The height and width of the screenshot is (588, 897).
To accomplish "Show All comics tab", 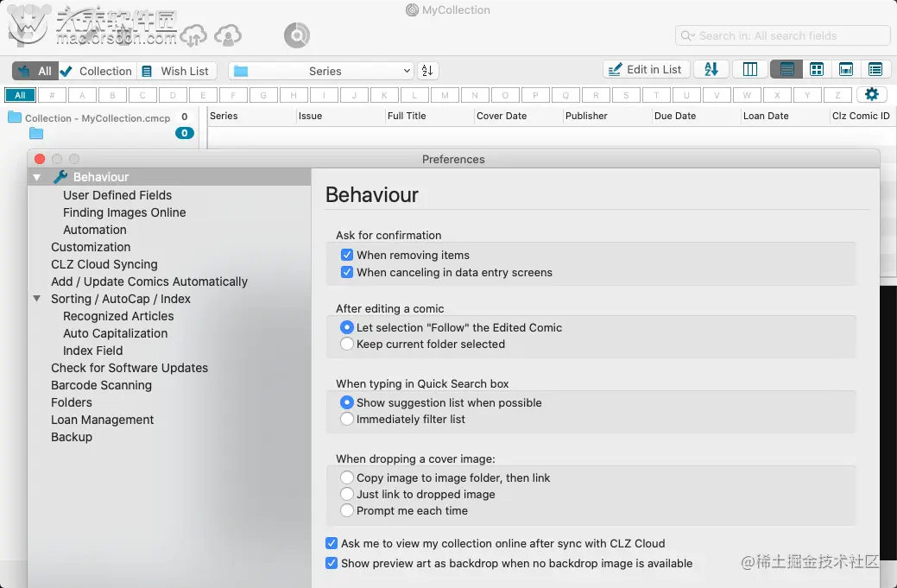I will (x=35, y=71).
